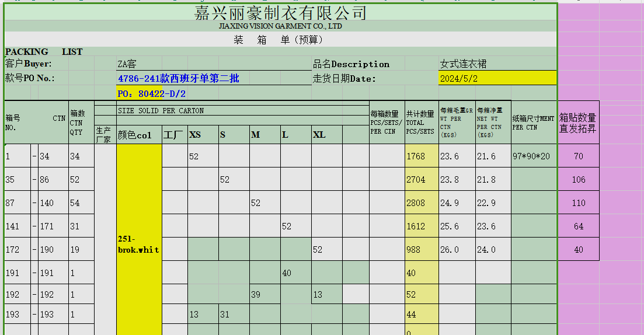Click the starting carton number 141 cell

pyautogui.click(x=17, y=226)
